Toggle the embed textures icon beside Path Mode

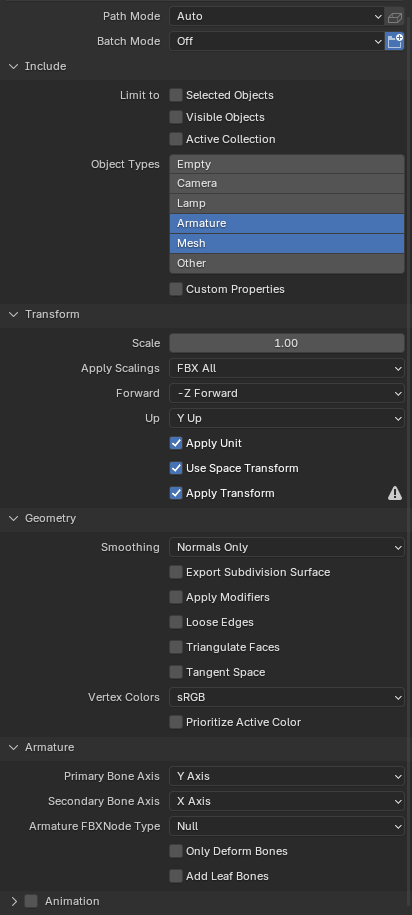click(x=395, y=16)
